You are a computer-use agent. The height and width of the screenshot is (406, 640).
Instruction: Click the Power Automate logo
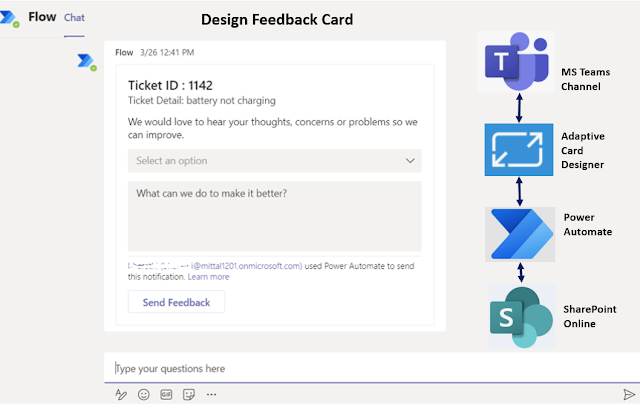coord(518,232)
